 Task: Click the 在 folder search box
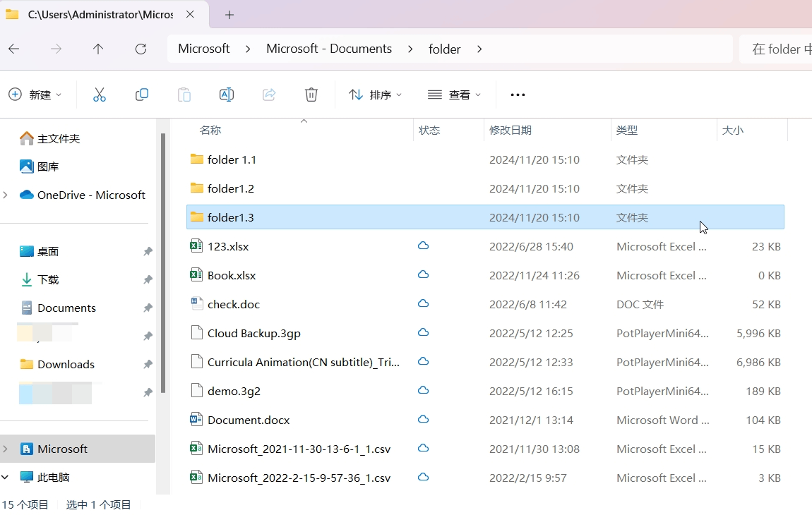[x=776, y=49]
